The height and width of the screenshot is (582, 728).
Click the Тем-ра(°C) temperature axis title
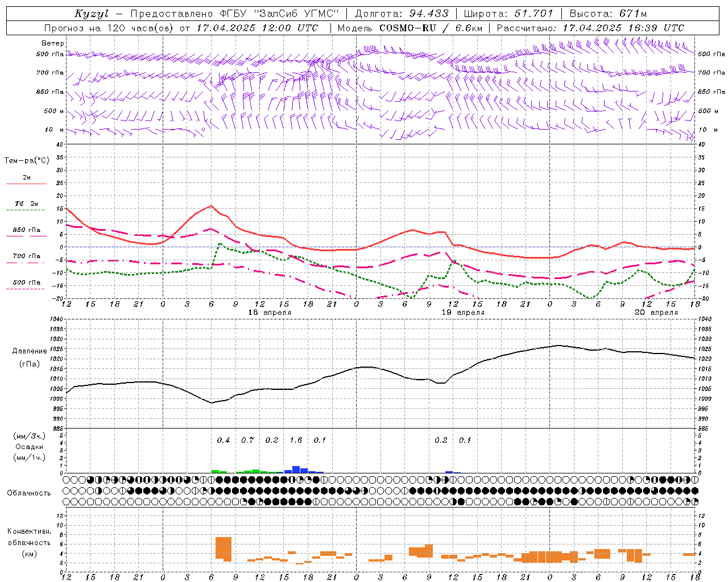[27, 161]
